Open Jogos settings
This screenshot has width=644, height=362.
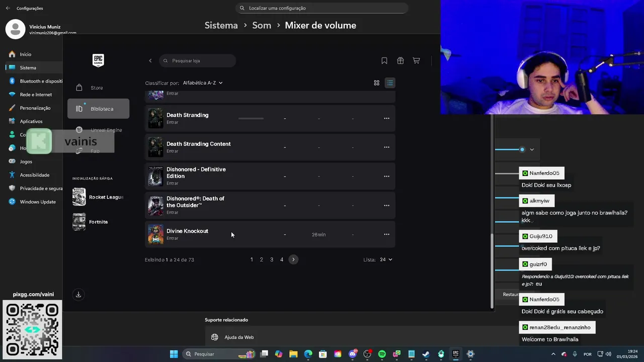coord(33,161)
